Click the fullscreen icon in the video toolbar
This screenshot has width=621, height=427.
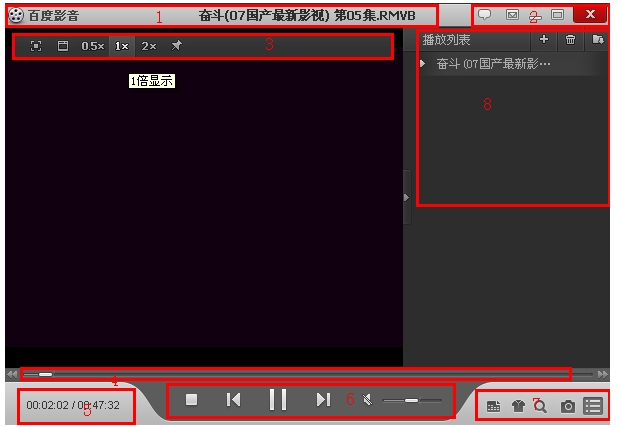[x=36, y=46]
